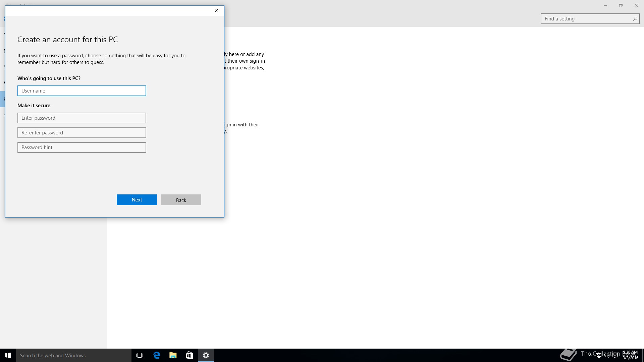Open File Explorer from the taskbar

click(x=173, y=355)
